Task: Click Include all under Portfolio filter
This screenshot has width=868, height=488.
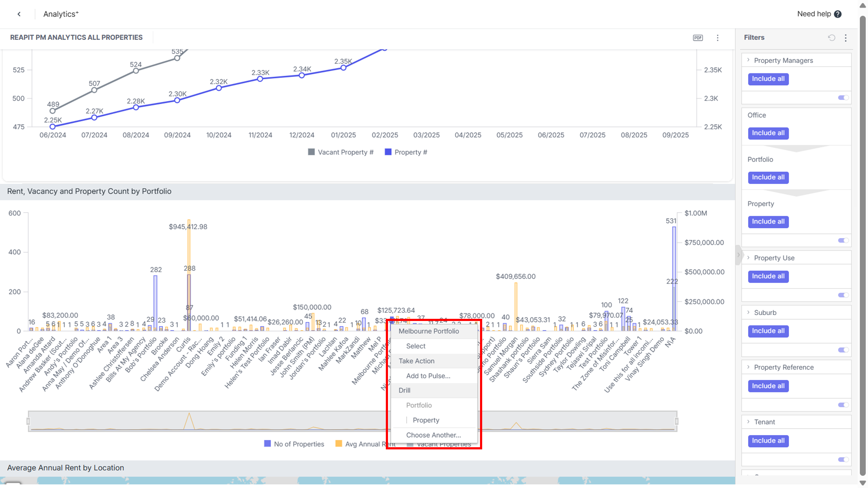Action: (x=768, y=177)
